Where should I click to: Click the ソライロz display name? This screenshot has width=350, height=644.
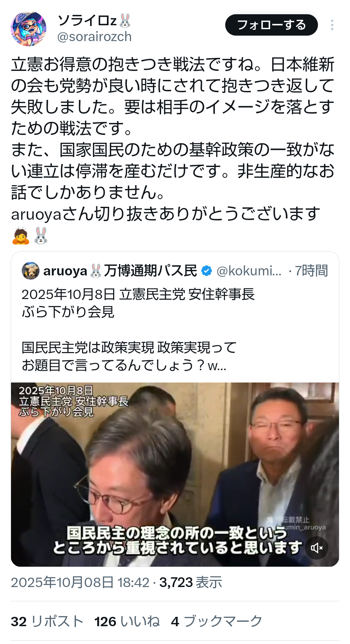pos(87,21)
